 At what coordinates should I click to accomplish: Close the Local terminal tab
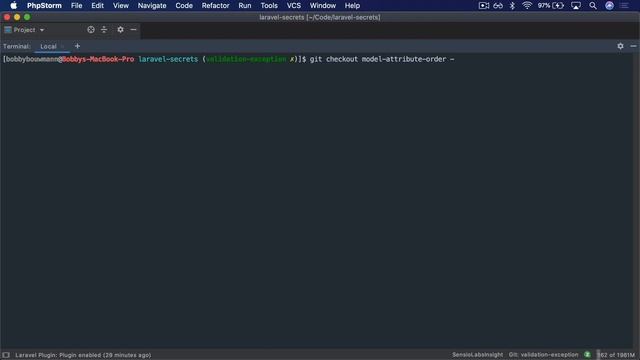[x=62, y=47]
